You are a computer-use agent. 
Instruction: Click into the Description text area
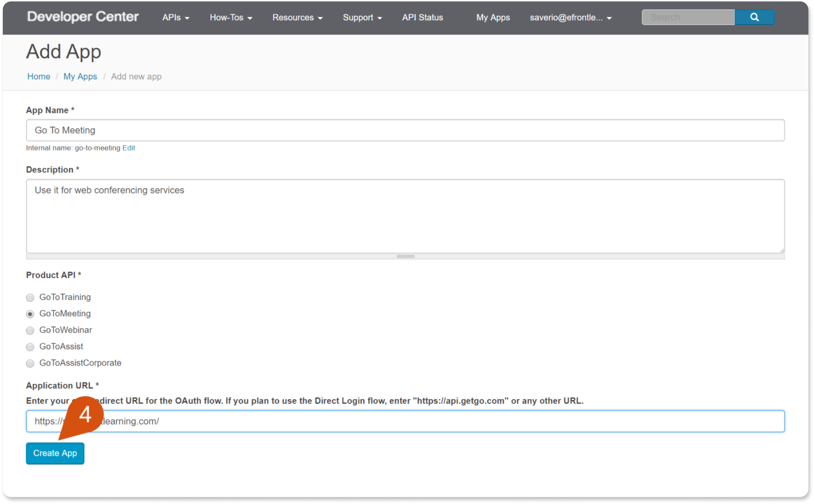coord(405,216)
